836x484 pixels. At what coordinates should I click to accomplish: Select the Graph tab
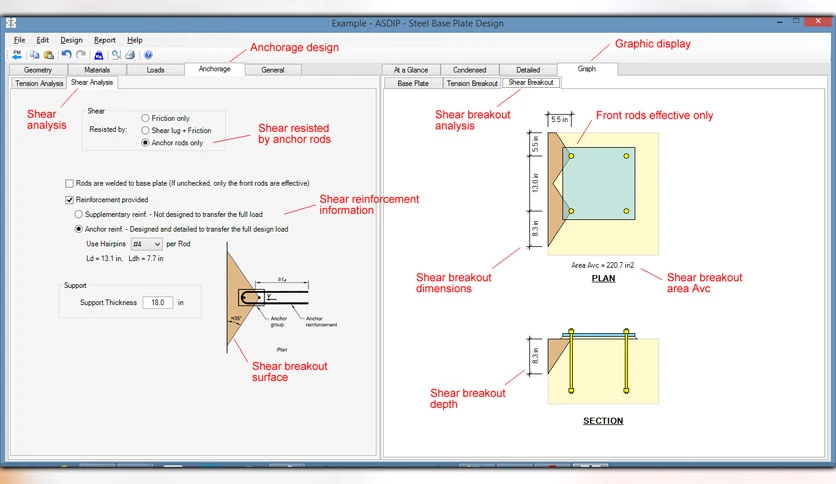[587, 69]
